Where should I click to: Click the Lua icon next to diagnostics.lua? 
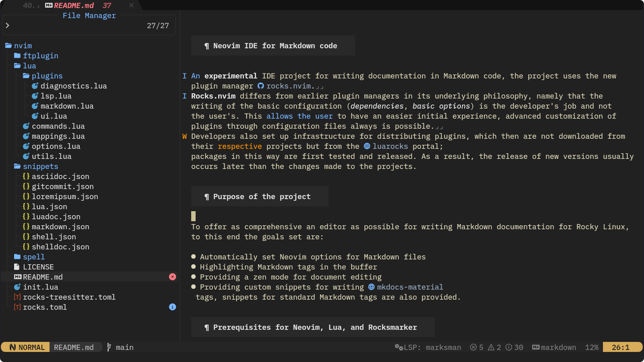35,86
